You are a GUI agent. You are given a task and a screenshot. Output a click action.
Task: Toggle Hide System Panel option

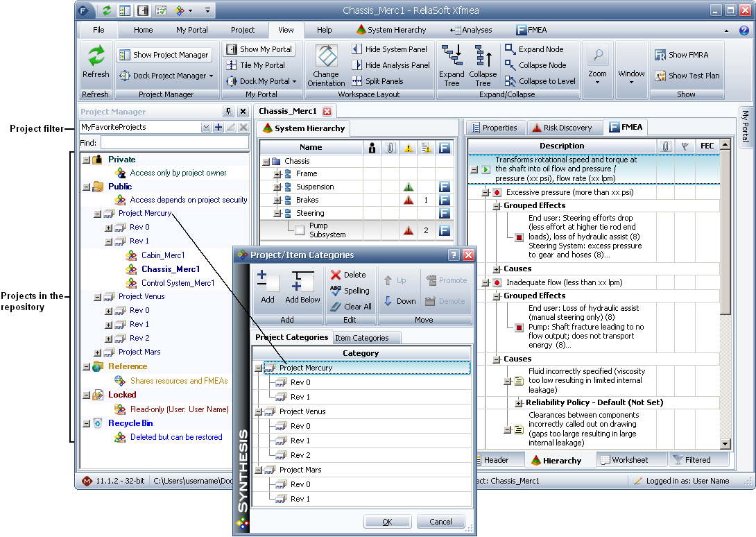(390, 49)
